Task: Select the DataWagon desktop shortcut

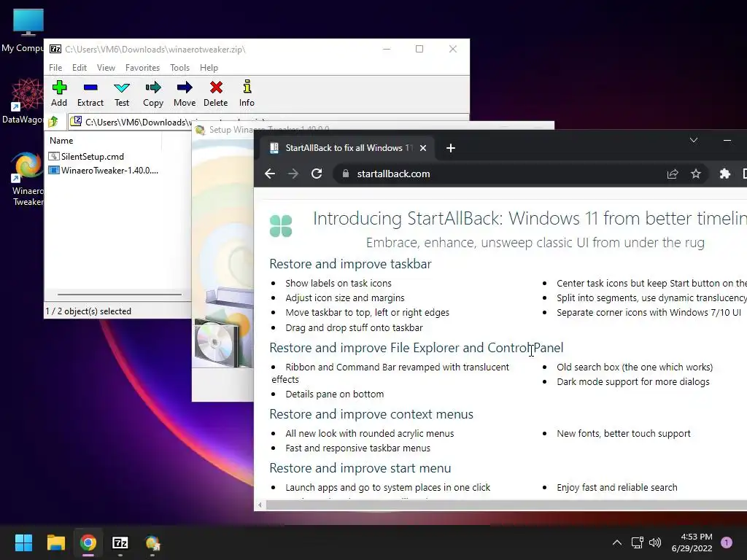Action: pyautogui.click(x=23, y=101)
